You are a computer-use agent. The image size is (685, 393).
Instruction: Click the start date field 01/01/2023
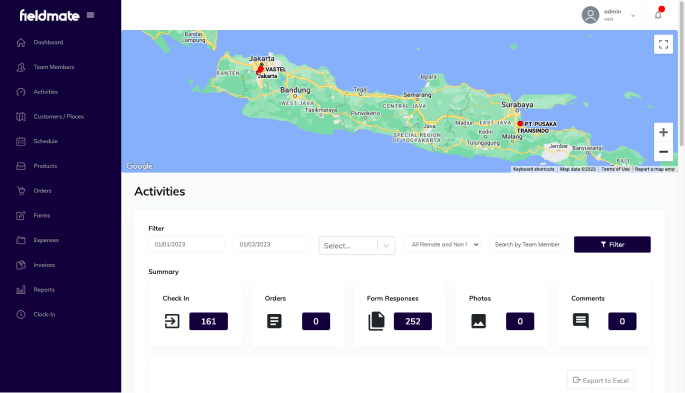[187, 245]
